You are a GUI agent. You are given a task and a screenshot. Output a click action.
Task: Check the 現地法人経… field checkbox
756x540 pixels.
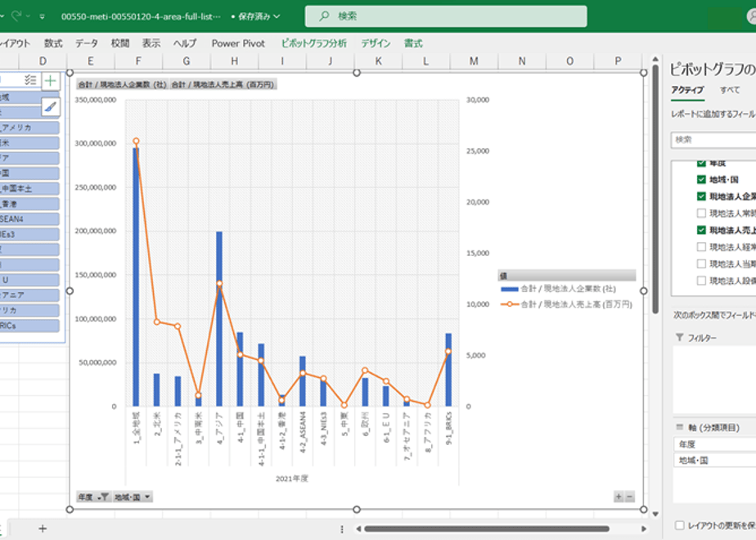point(701,247)
